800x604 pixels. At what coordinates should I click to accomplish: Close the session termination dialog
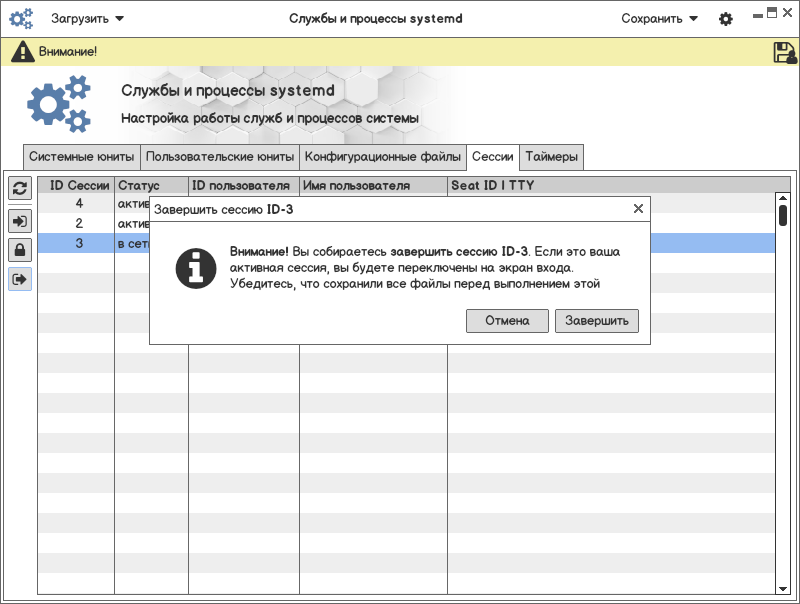click(638, 209)
